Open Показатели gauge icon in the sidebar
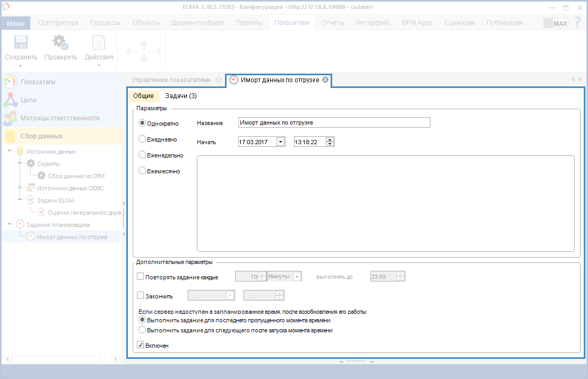 (10, 82)
